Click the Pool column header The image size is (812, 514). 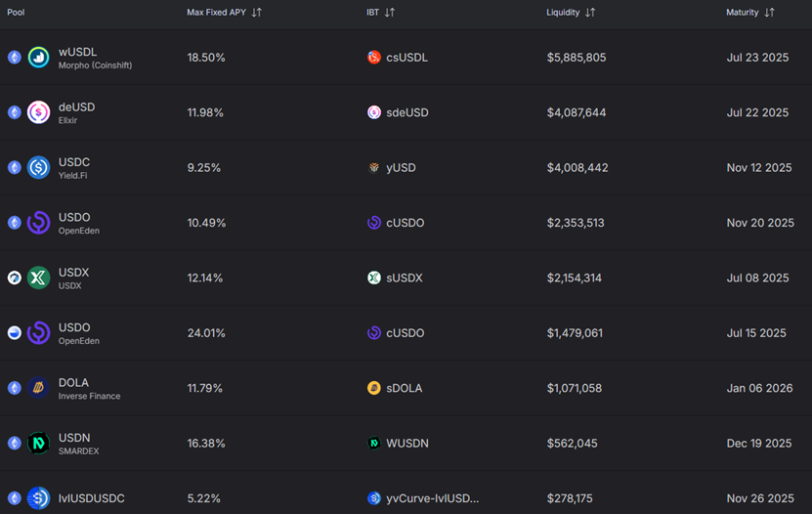coord(16,13)
